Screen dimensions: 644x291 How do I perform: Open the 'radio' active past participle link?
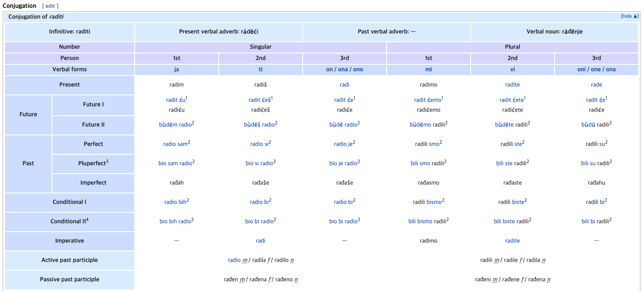click(234, 260)
